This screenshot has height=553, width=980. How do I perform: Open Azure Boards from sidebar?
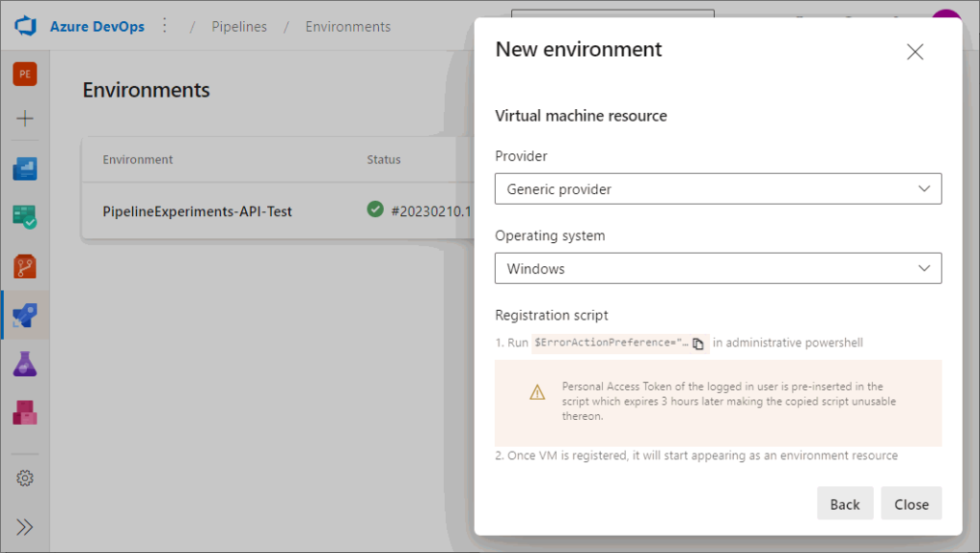pos(25,169)
